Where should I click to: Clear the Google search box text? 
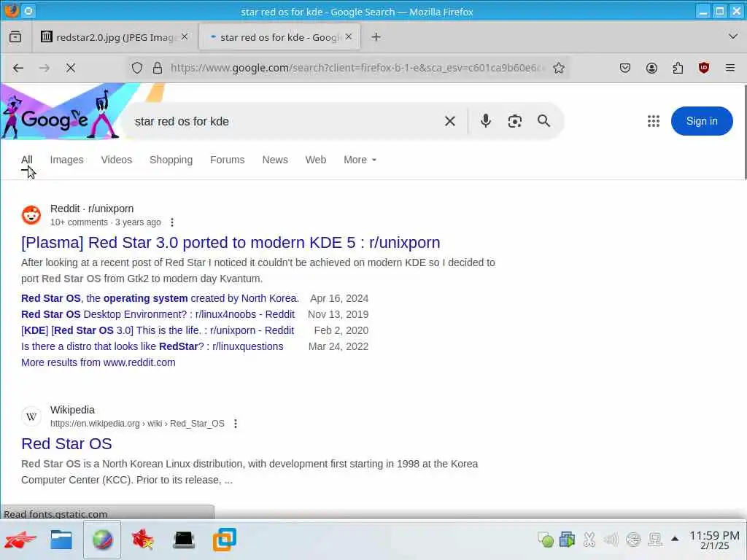coord(449,122)
